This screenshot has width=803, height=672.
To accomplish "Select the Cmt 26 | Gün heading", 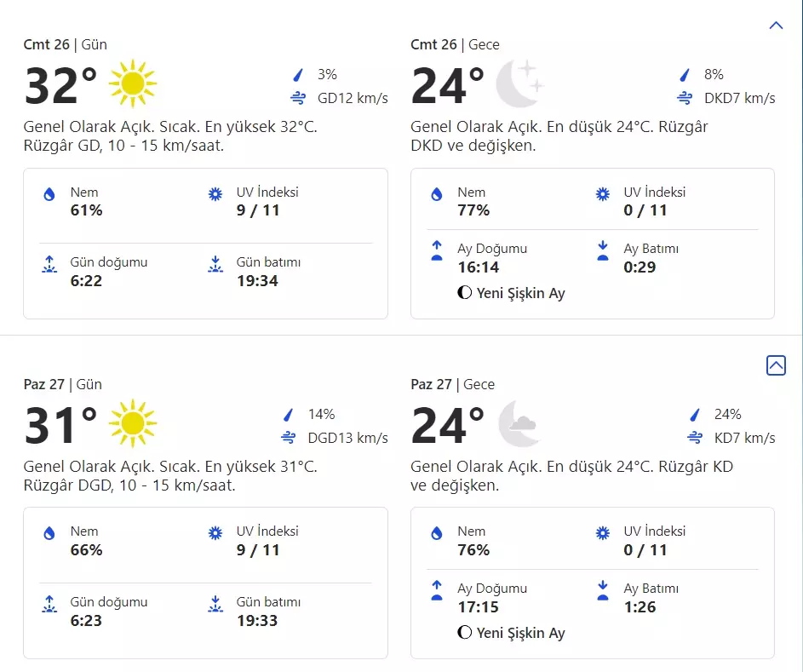I will pos(66,44).
